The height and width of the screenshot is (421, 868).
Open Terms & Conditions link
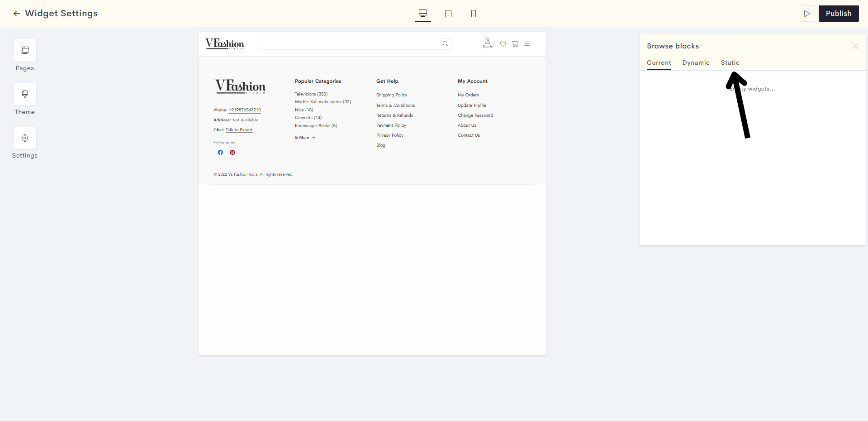pos(396,105)
